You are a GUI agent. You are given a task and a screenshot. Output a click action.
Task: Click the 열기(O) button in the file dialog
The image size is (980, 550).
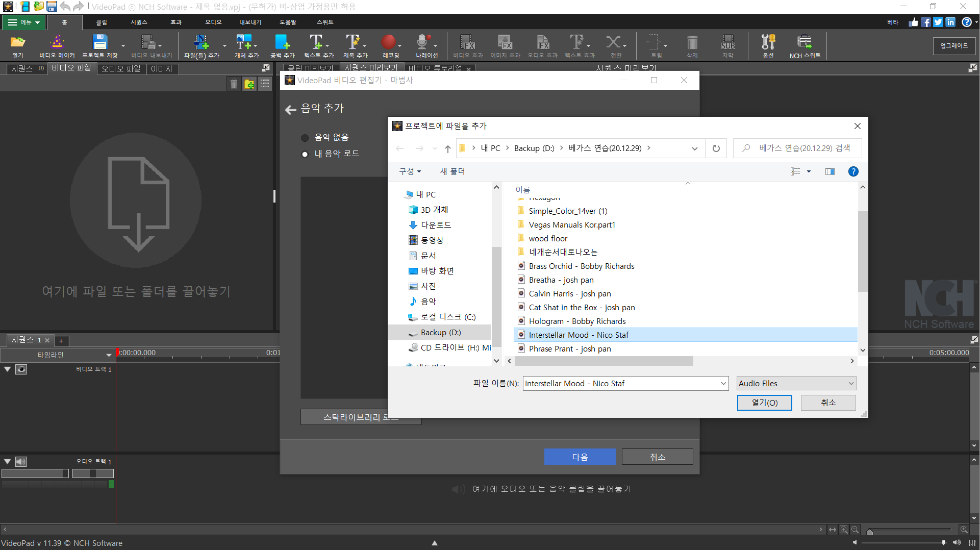coord(765,403)
